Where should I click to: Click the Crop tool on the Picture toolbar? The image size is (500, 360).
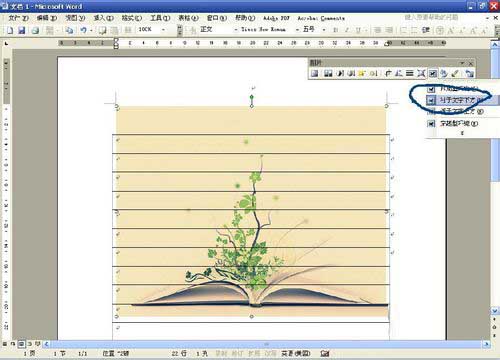point(388,73)
